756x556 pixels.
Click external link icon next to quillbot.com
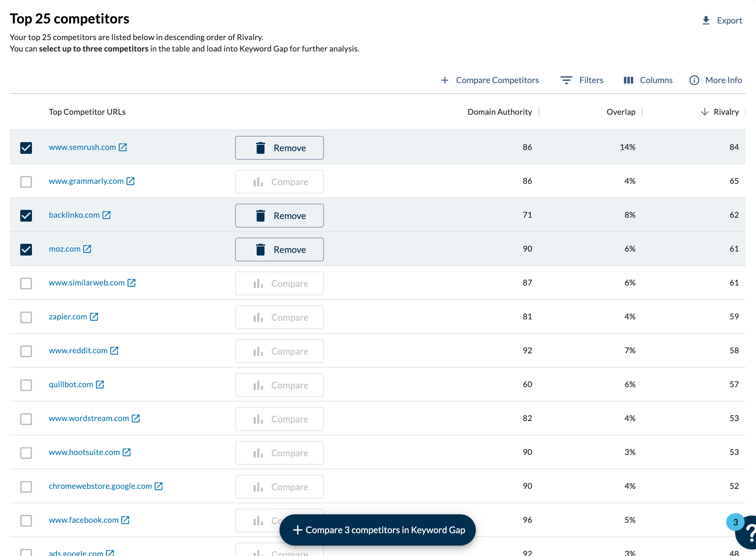(100, 384)
